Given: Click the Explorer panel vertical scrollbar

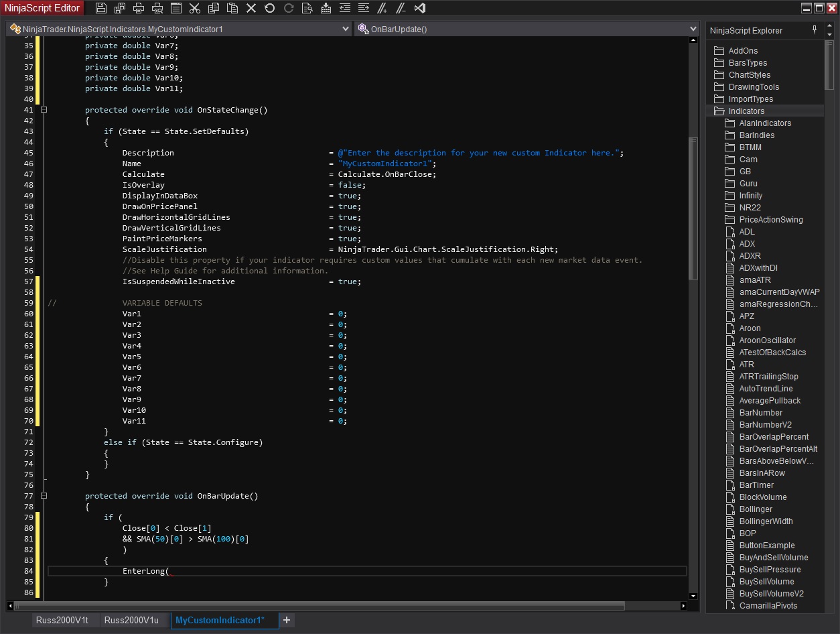Looking at the screenshot, I should pyautogui.click(x=829, y=65).
